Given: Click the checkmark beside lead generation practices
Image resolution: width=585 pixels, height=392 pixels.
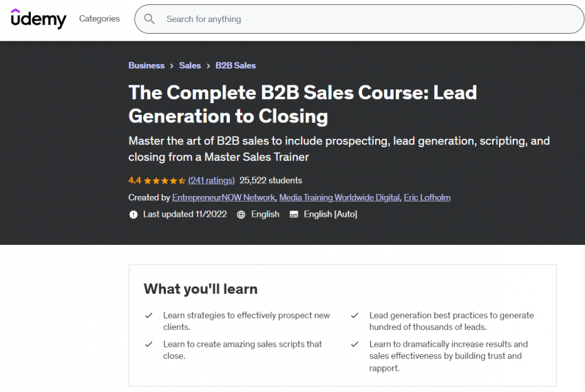Looking at the screenshot, I should [x=355, y=316].
